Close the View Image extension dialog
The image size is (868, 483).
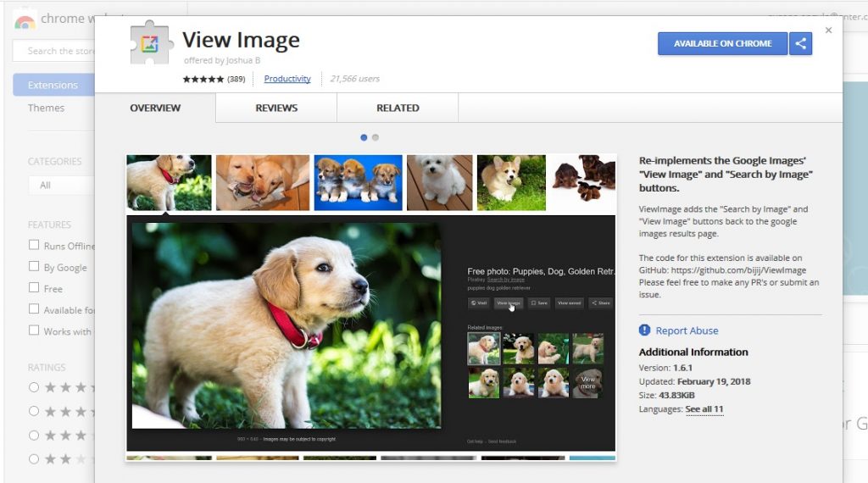coord(828,31)
